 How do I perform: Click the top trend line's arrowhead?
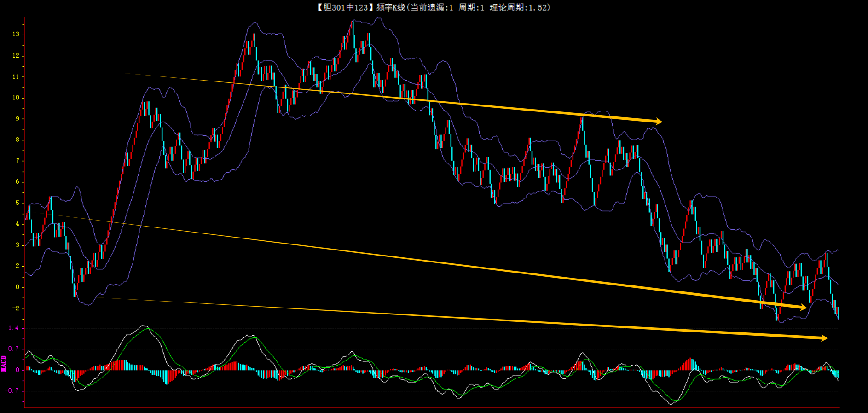click(x=658, y=122)
